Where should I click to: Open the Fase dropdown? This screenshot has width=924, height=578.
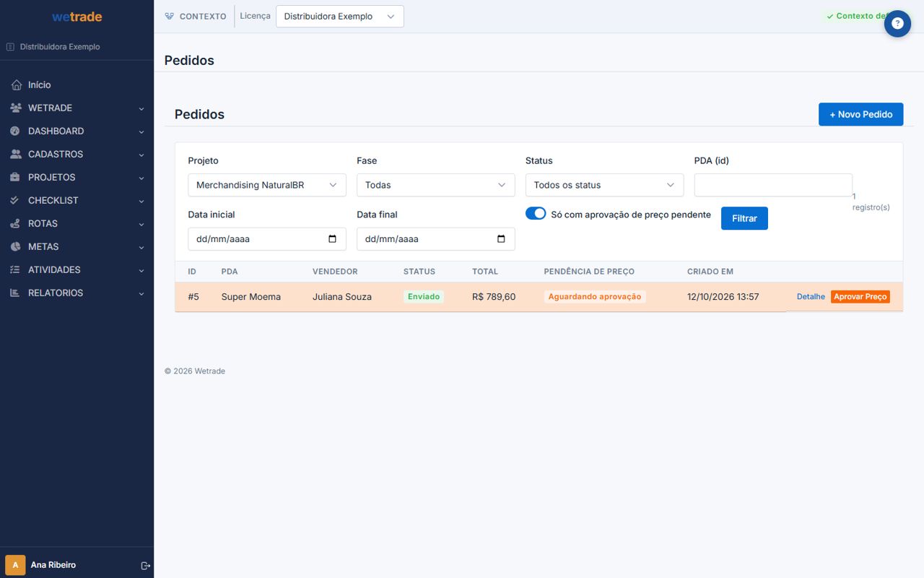pos(436,185)
